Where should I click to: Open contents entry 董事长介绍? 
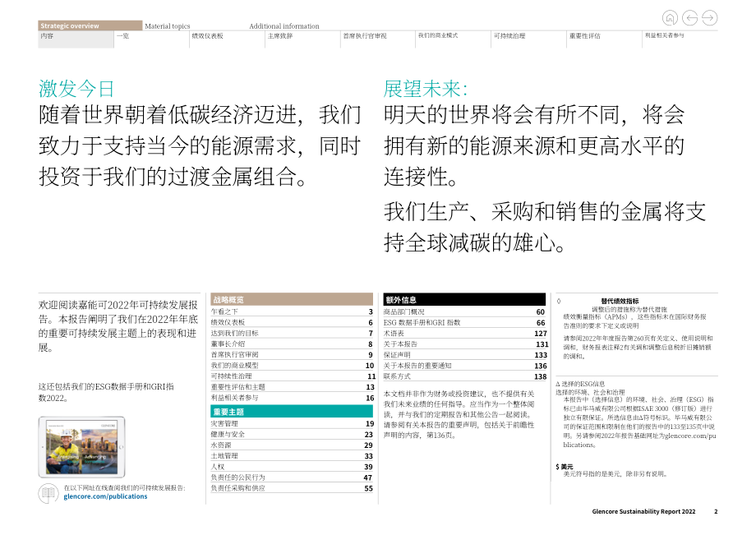pyautogui.click(x=292, y=344)
